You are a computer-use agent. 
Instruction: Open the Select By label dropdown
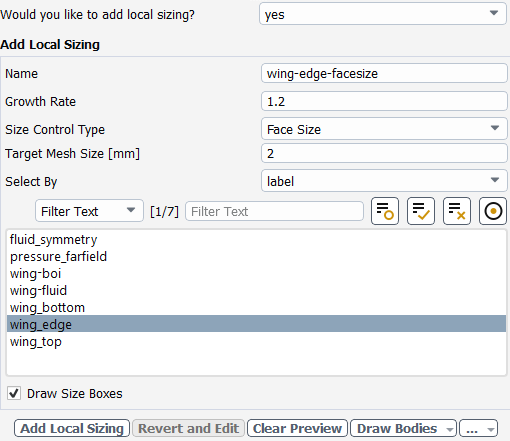(x=384, y=181)
